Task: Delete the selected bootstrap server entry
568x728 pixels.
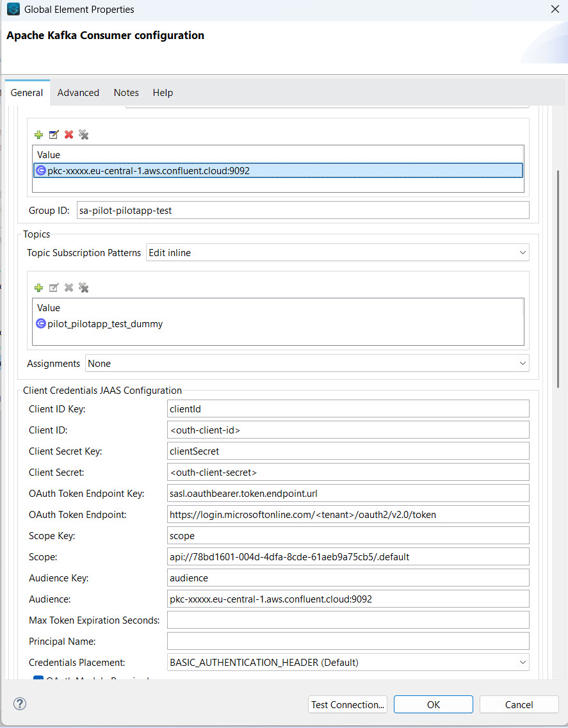Action: pos(69,134)
